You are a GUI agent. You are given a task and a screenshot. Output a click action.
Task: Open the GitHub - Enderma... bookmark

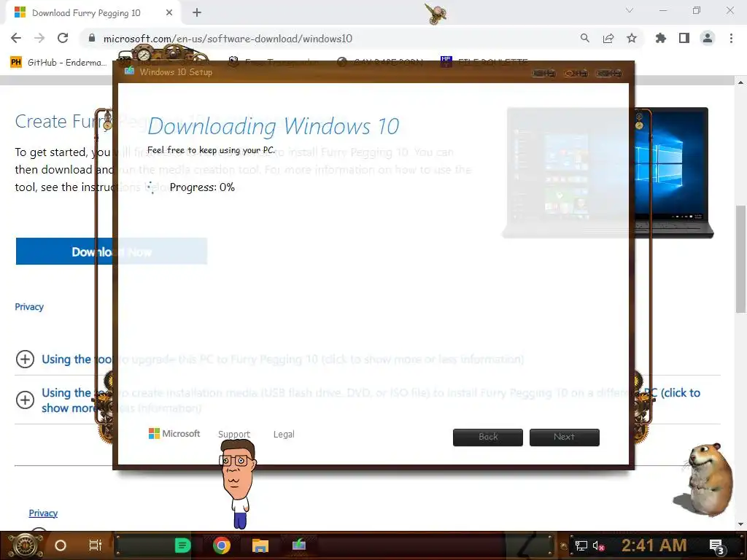coord(58,63)
